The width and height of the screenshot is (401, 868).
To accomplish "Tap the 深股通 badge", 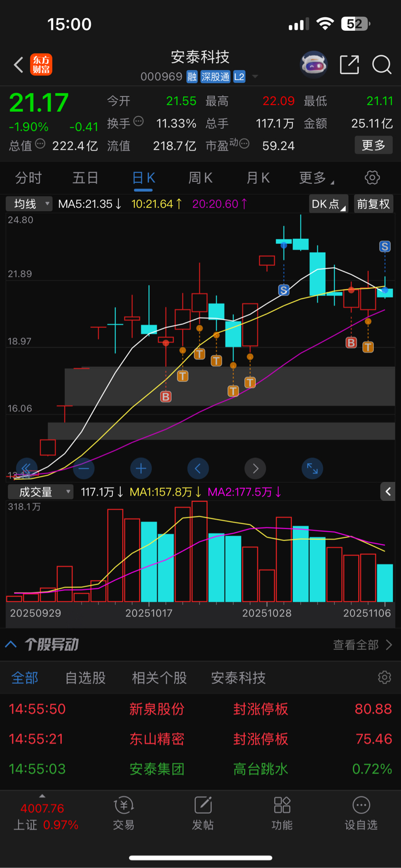I will point(215,77).
